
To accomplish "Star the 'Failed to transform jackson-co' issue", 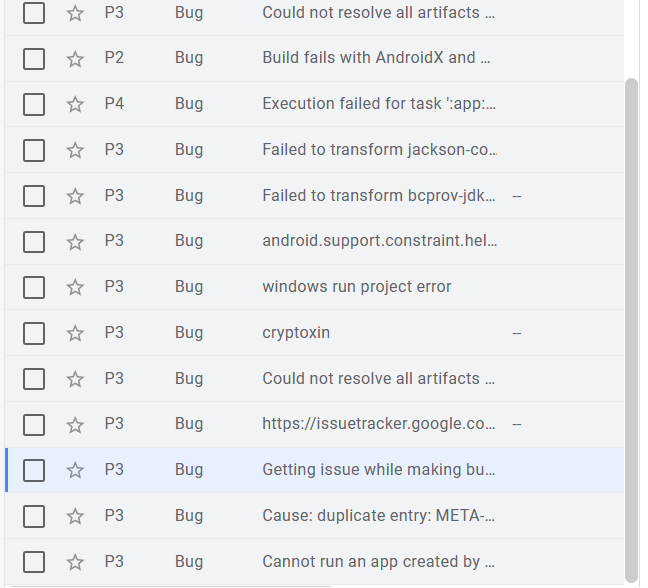I will (x=75, y=151).
